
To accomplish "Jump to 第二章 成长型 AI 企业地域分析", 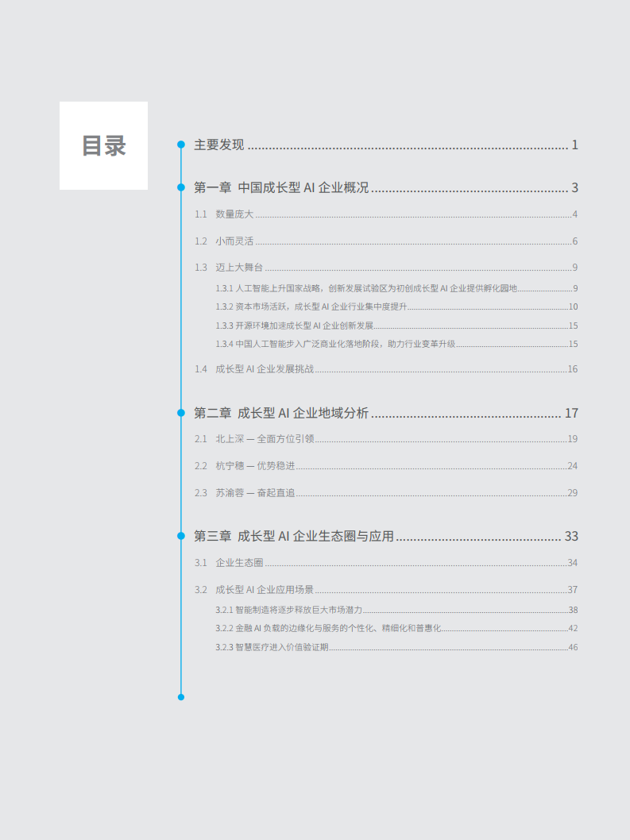I will [x=281, y=414].
